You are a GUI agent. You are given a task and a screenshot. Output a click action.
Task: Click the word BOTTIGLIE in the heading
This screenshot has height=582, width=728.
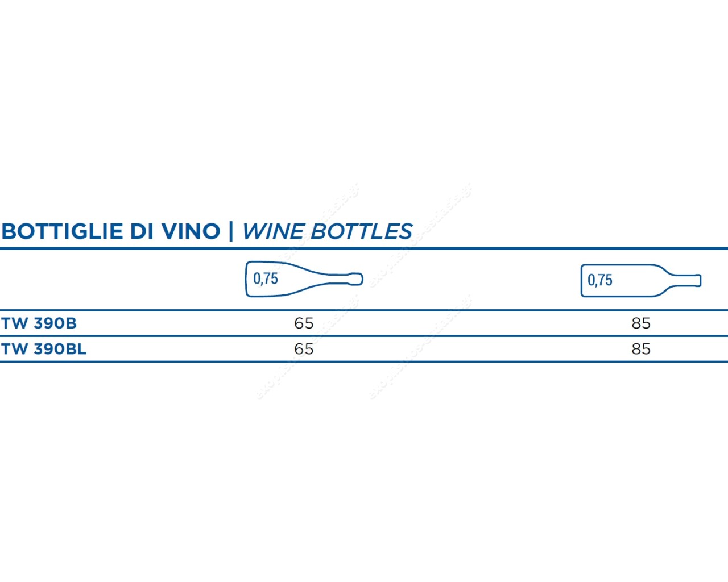[x=63, y=231]
